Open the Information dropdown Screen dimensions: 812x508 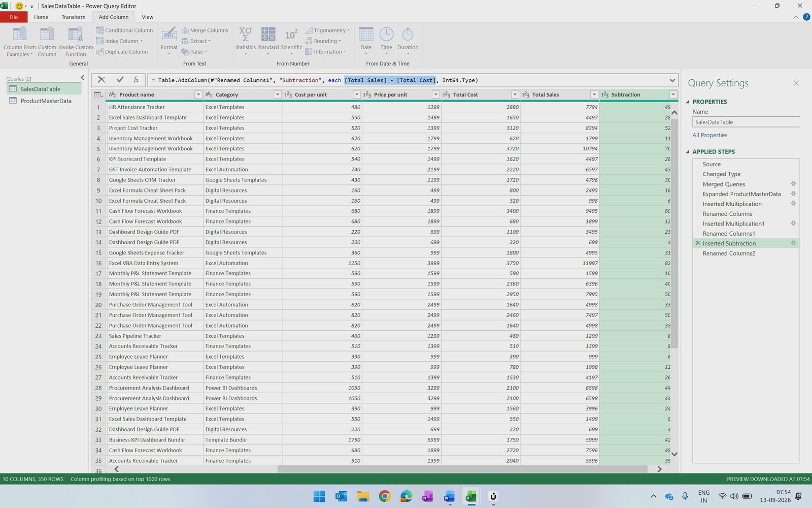pos(326,52)
